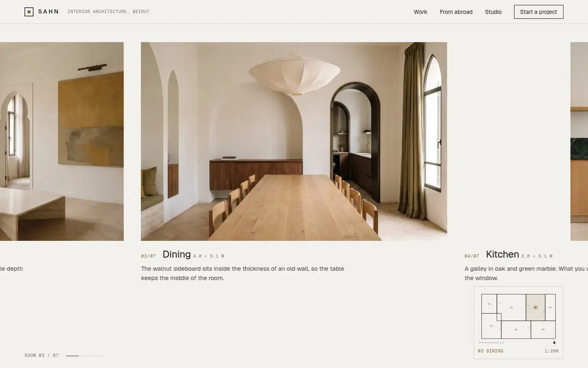Click the 2.6 × 5.1 M dimensions text

click(x=537, y=256)
